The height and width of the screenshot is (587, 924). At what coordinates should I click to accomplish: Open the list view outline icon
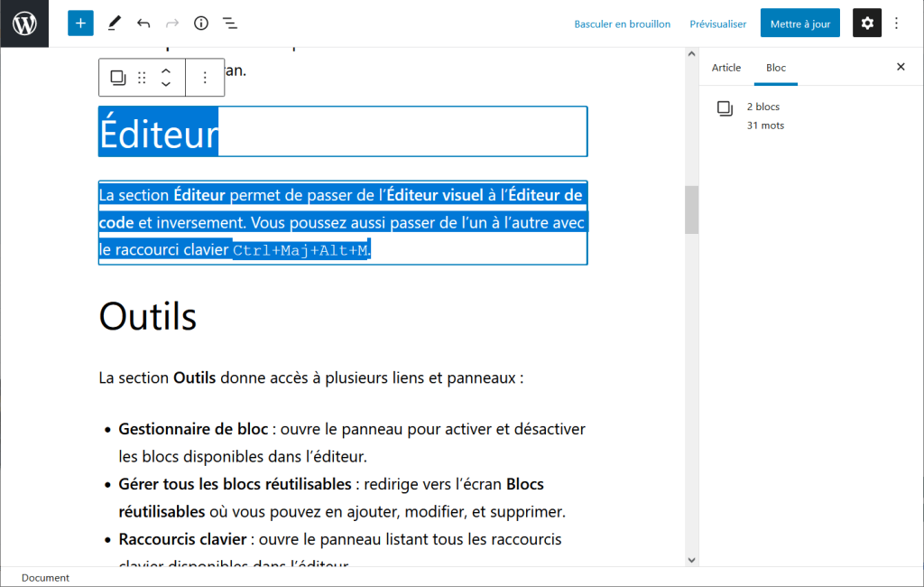click(230, 23)
